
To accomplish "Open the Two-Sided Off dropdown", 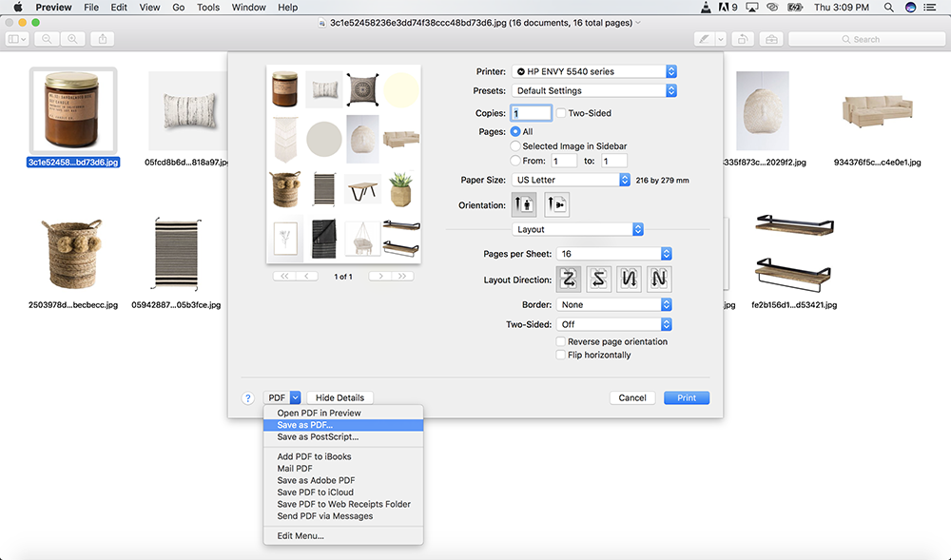I will [613, 325].
